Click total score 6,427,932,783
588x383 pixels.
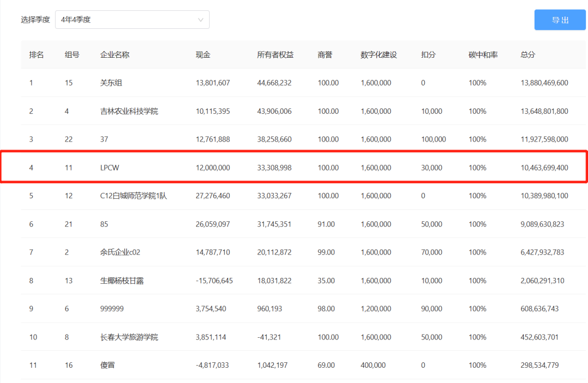point(542,252)
